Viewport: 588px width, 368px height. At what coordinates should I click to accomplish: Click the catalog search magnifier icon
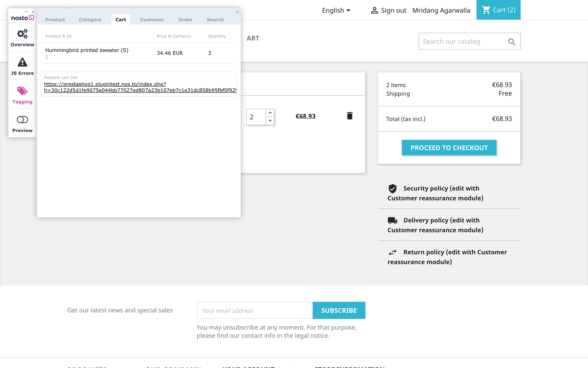[x=511, y=42]
